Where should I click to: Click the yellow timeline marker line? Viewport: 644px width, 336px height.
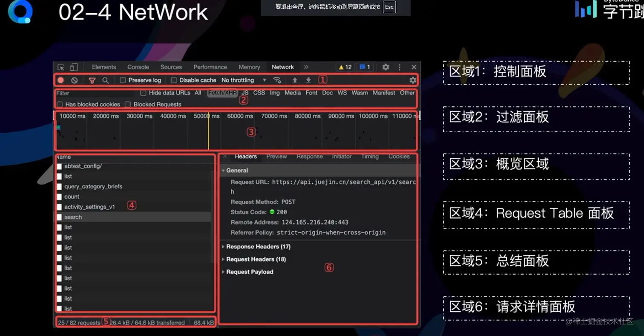point(208,131)
